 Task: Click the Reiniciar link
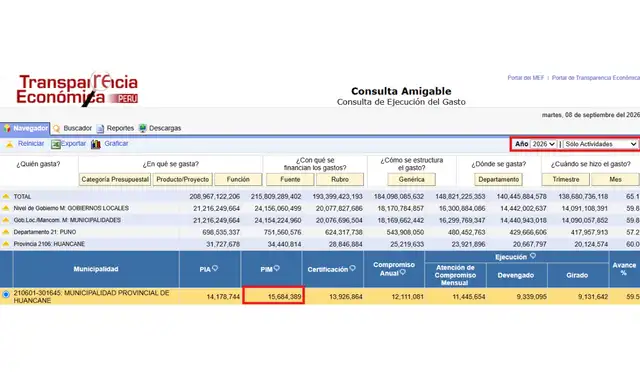pos(31,144)
